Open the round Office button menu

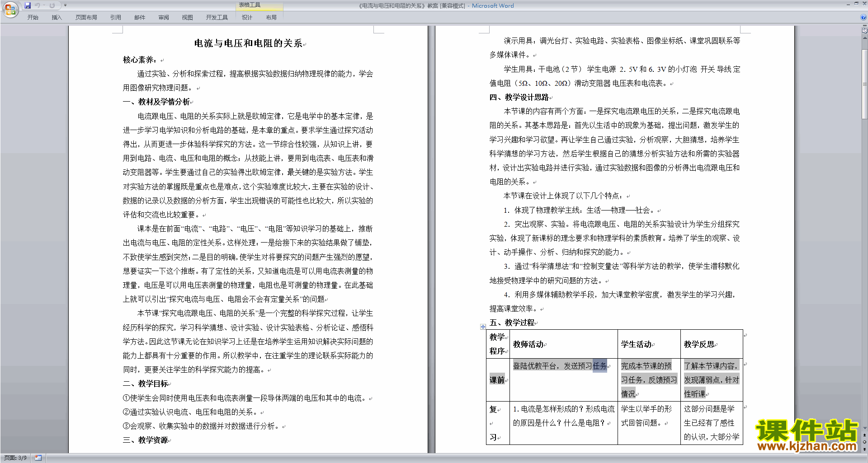(10, 9)
